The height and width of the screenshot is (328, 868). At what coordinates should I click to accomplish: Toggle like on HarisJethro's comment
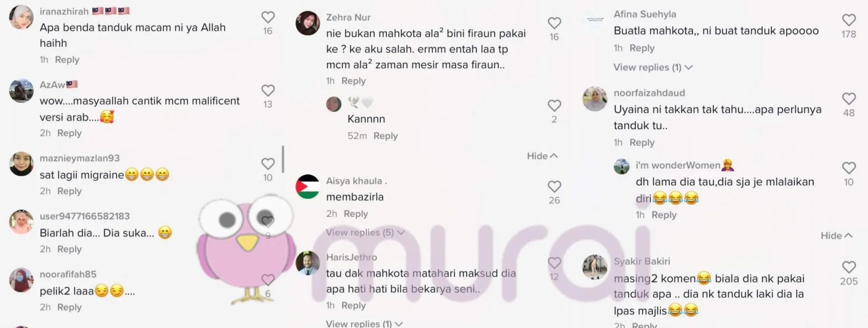pos(554,262)
